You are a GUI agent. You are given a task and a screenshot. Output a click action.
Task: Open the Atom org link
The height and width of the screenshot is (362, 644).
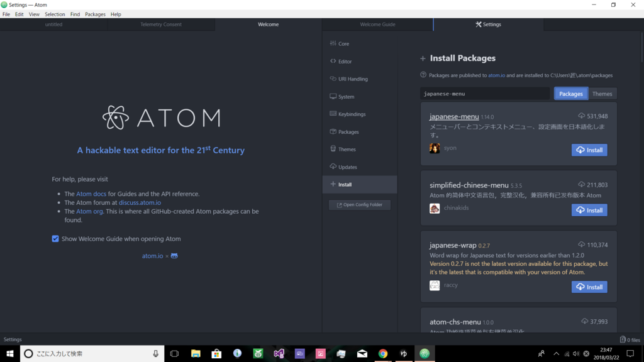pos(89,211)
